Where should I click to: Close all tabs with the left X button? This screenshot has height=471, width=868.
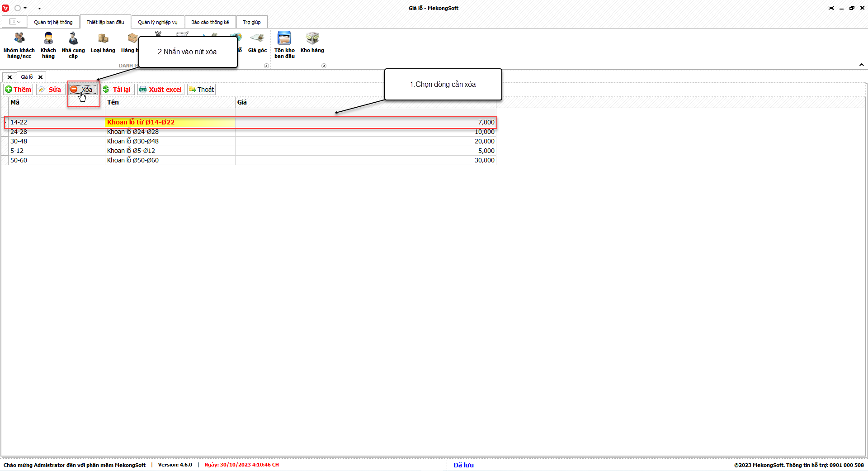9,77
